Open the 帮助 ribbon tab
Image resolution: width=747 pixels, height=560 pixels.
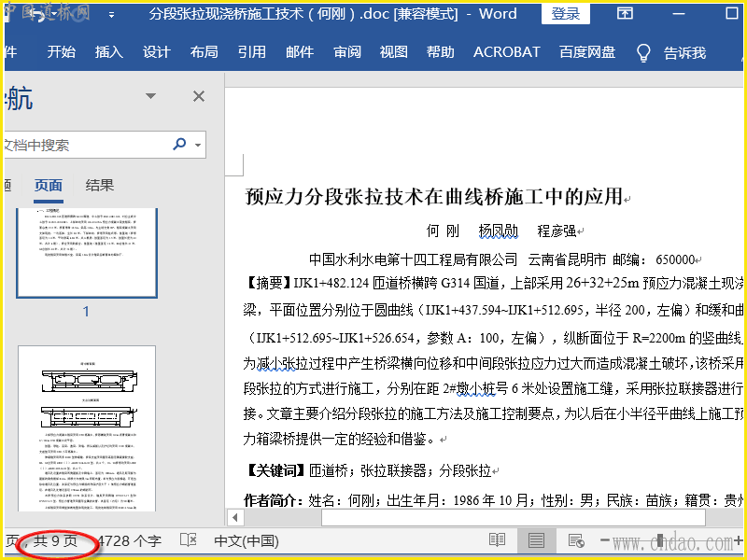point(440,52)
